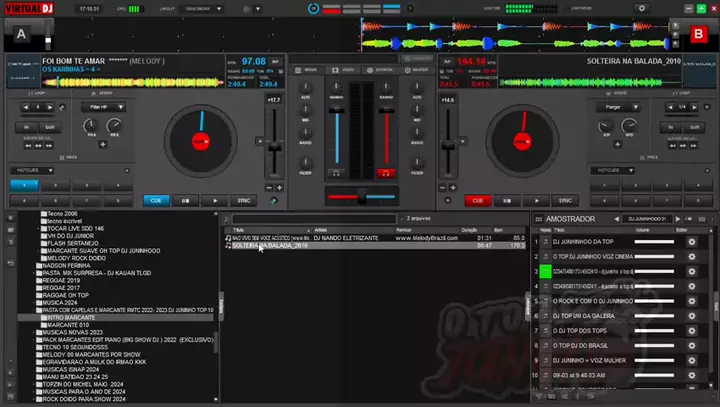
Task: Switch to the MASTER tab in center panel
Action: [416, 70]
